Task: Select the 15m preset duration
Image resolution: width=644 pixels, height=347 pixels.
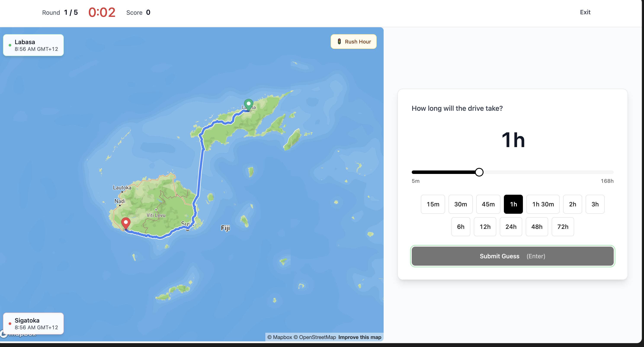Action: [x=433, y=204]
